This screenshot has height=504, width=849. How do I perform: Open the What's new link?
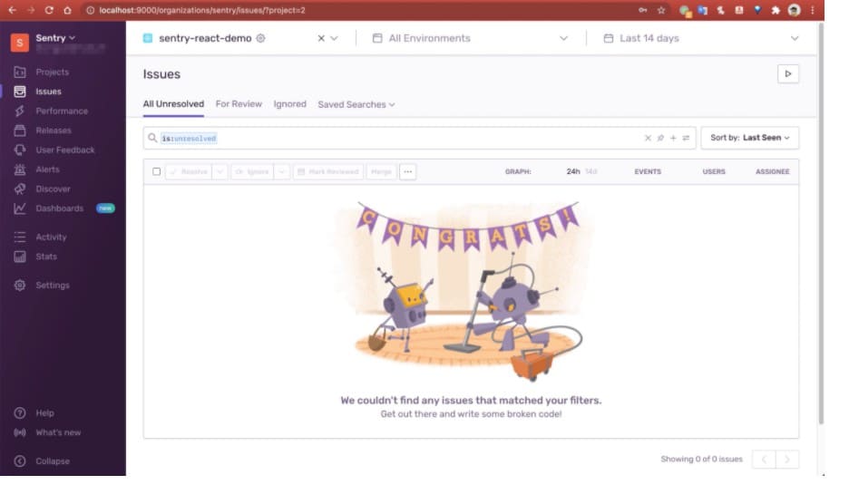click(58, 432)
